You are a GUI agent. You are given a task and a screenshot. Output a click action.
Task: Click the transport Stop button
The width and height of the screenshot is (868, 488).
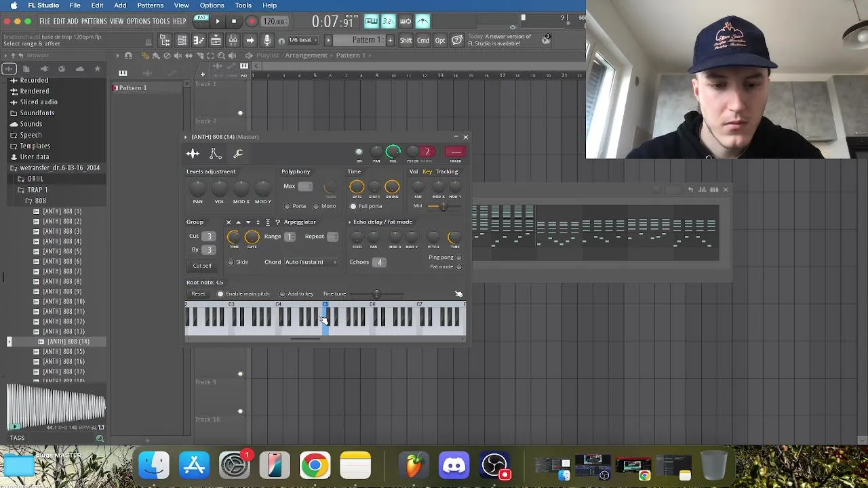point(234,22)
